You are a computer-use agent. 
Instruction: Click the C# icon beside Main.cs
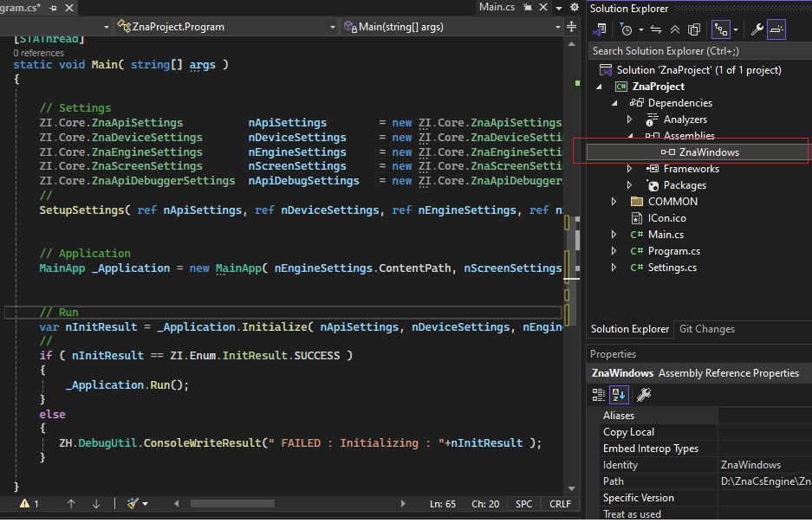click(636, 235)
